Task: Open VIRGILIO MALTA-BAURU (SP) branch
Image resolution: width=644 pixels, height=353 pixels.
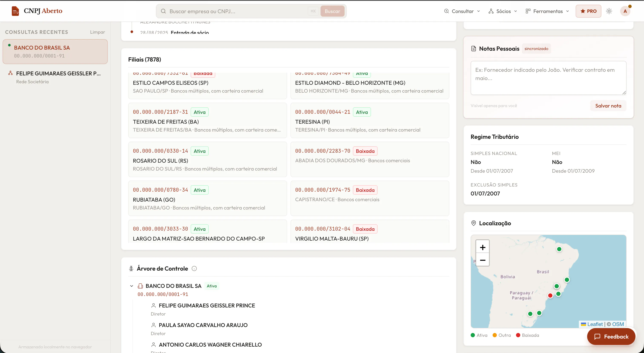Action: click(x=370, y=231)
